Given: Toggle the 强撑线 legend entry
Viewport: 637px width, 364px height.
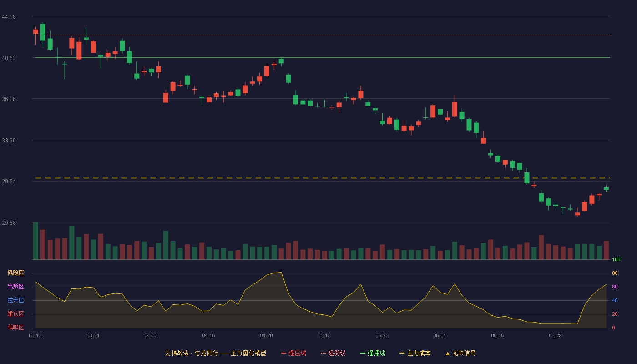Looking at the screenshot, I should coord(373,353).
